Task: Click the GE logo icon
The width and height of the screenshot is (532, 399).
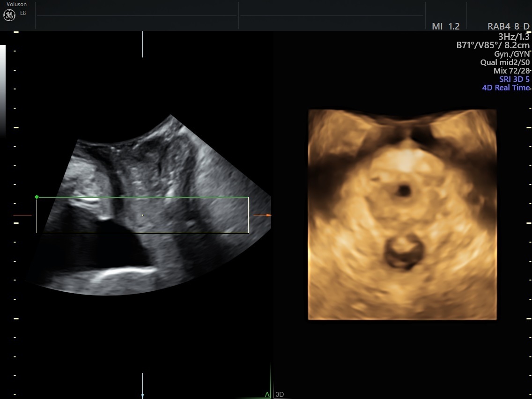Action: 9,15
